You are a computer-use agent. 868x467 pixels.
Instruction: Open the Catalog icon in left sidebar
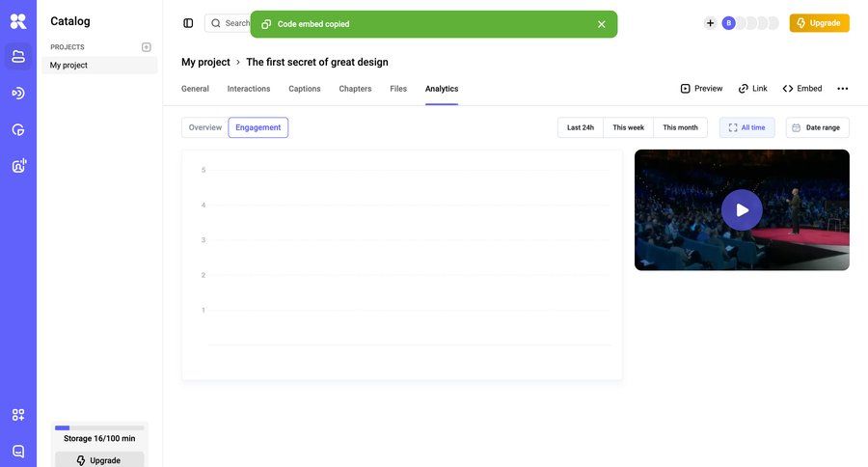(18, 56)
